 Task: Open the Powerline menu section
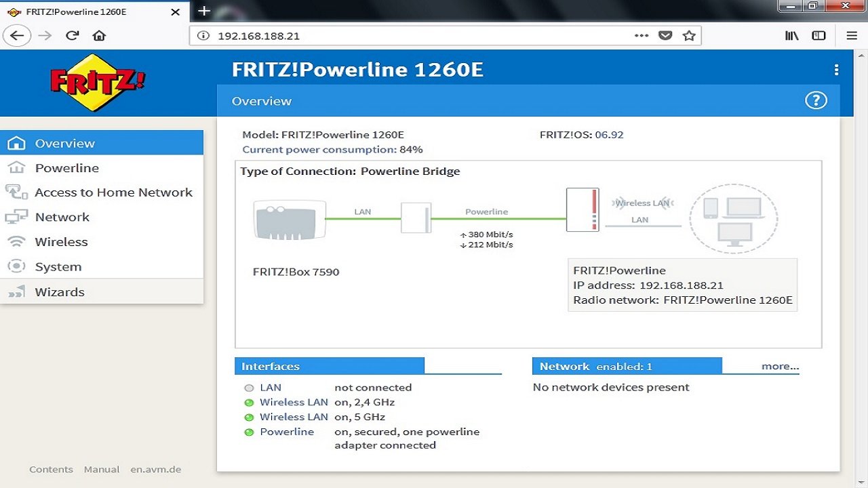coord(102,168)
